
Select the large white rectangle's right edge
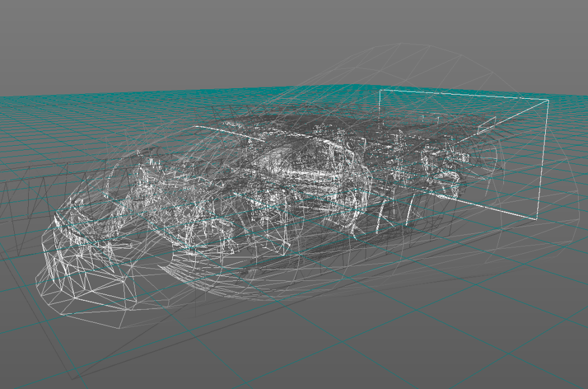pyautogui.click(x=543, y=159)
